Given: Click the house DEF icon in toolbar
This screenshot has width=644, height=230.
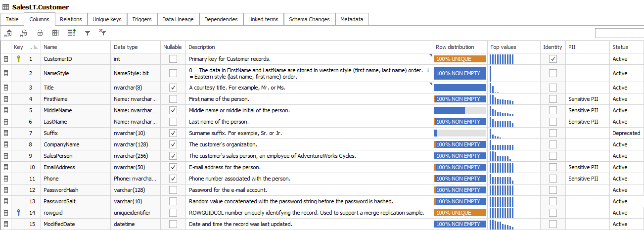Looking at the screenshot, I should 8,33.
